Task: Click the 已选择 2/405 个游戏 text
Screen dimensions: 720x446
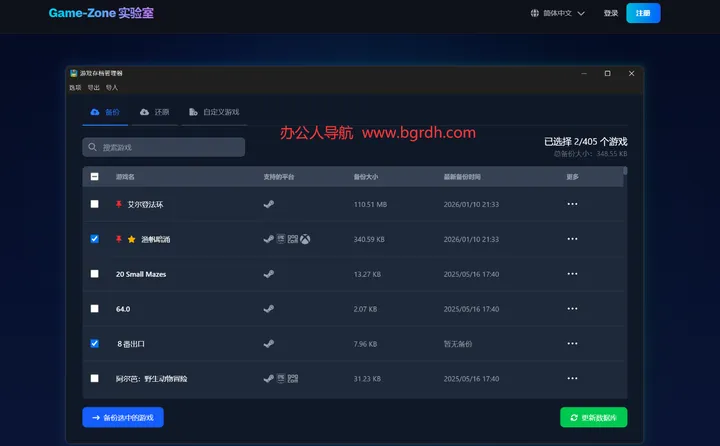Action: coord(585,141)
